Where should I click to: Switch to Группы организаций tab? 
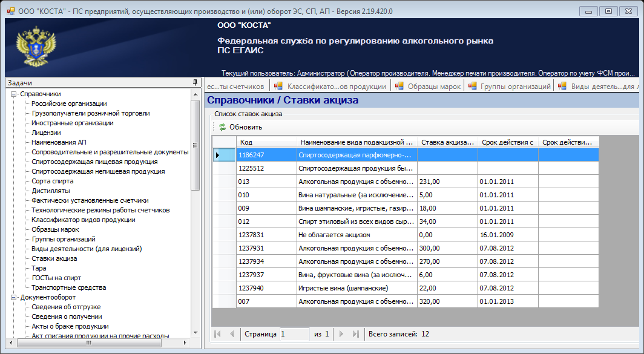click(x=510, y=86)
